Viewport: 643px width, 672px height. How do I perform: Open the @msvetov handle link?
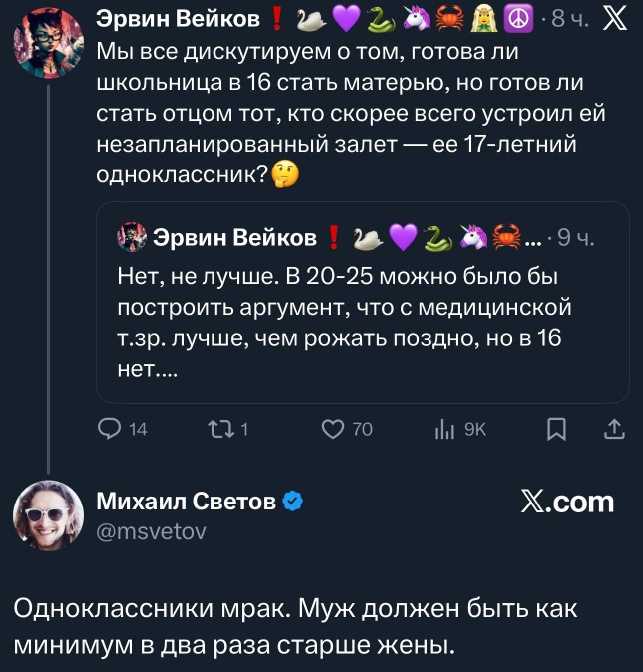(151, 532)
